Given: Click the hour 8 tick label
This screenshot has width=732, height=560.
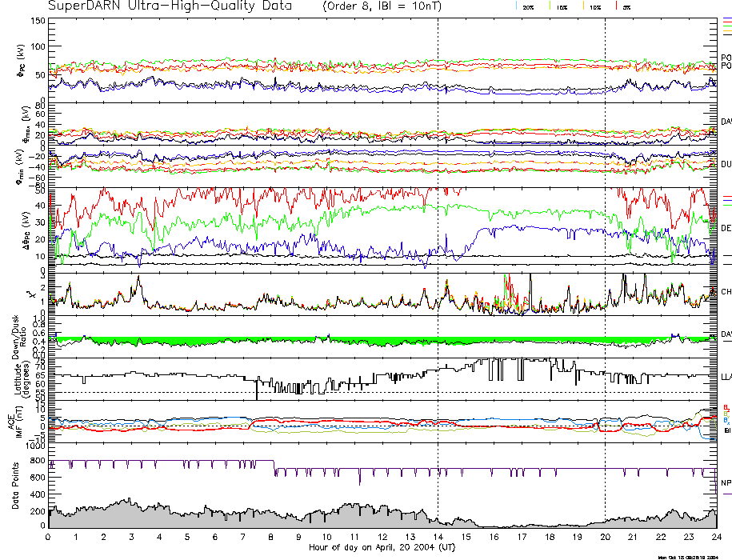Looking at the screenshot, I should point(271,537).
